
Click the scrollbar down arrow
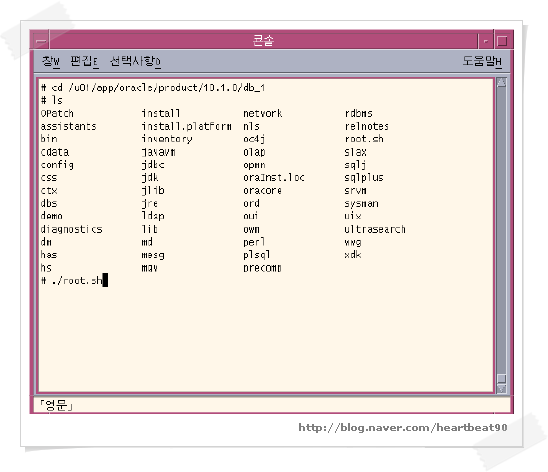[502, 389]
